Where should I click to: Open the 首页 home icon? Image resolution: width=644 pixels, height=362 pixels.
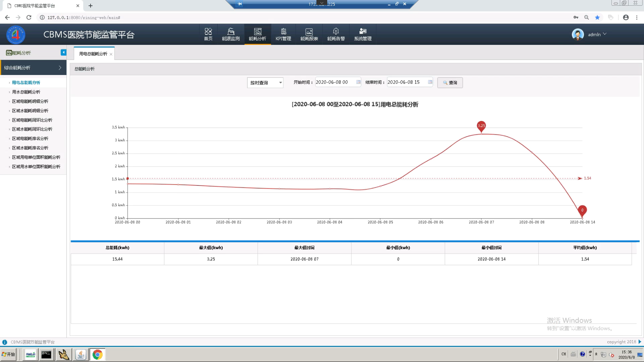tap(208, 34)
